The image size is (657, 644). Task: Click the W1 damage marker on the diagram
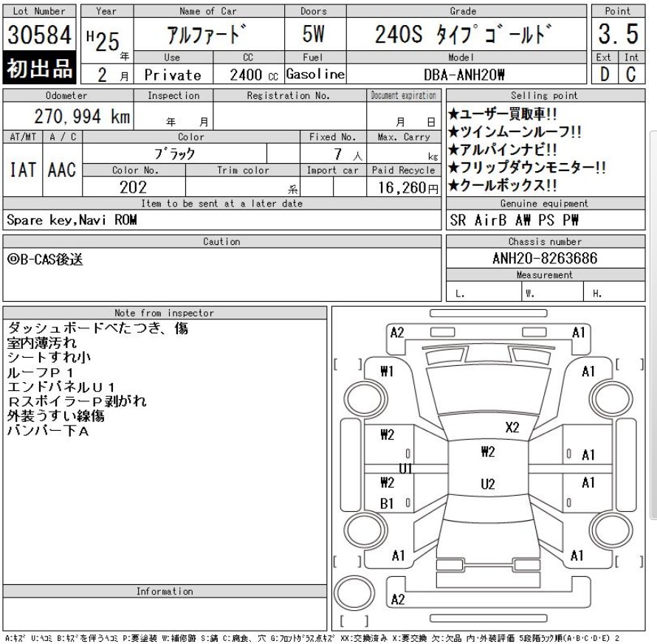(x=385, y=372)
